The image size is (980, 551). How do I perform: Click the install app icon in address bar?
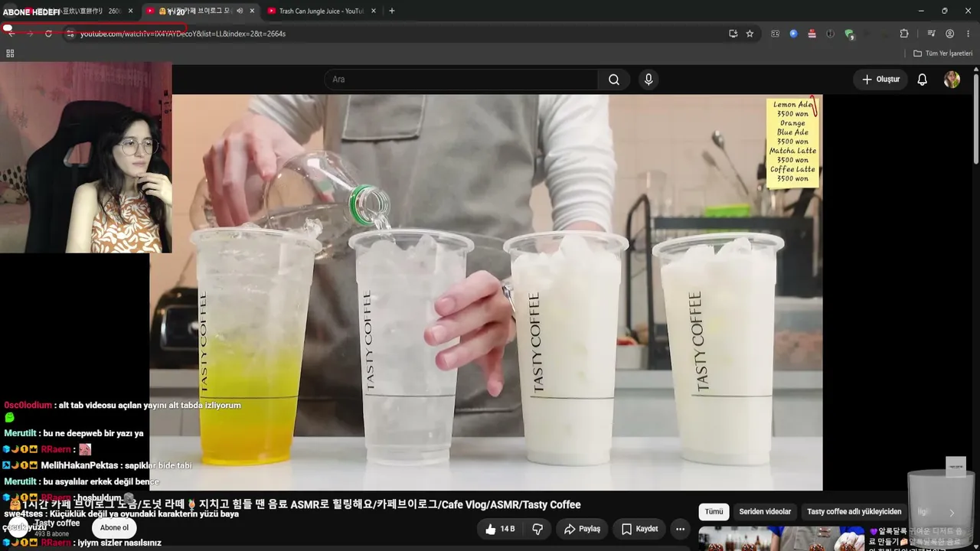pos(733,34)
